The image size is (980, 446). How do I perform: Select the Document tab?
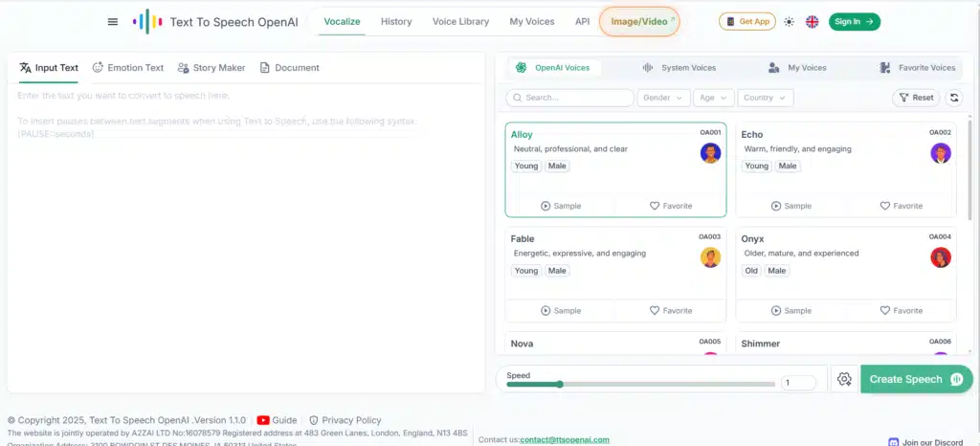(x=289, y=67)
